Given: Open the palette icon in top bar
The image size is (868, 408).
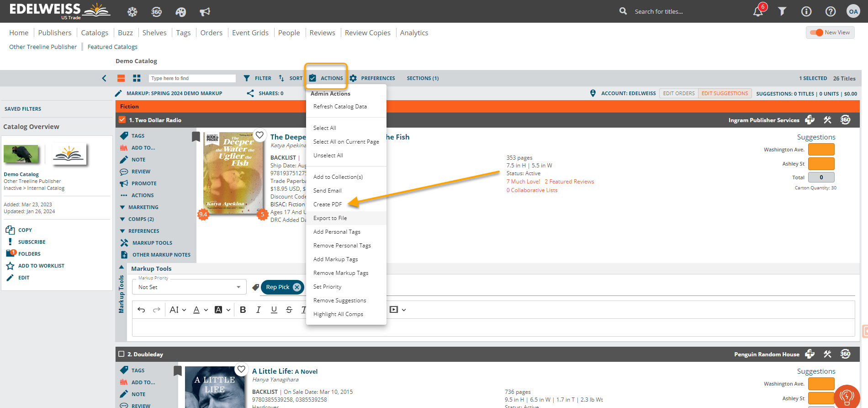Looking at the screenshot, I should tap(180, 12).
